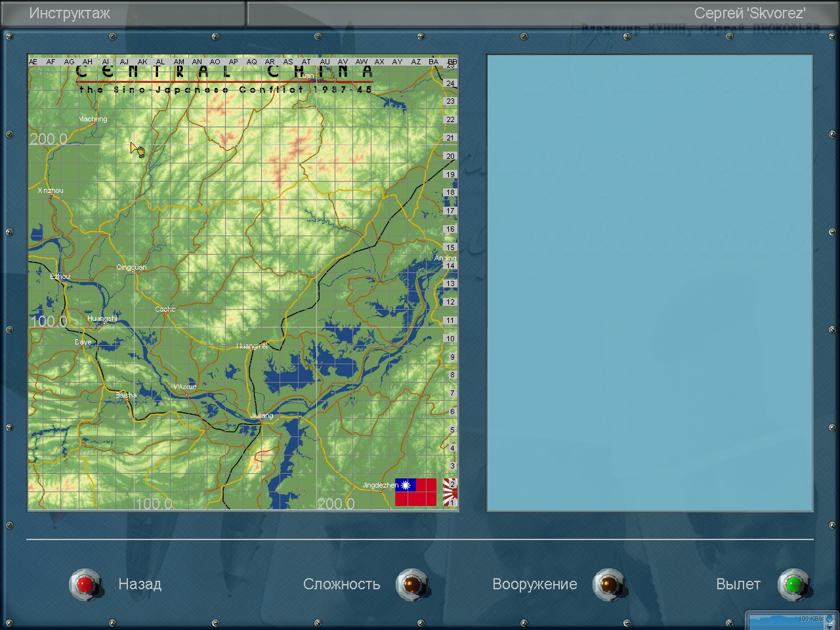Click the Daye city label on the map
This screenshot has height=630, width=840.
click(x=83, y=343)
